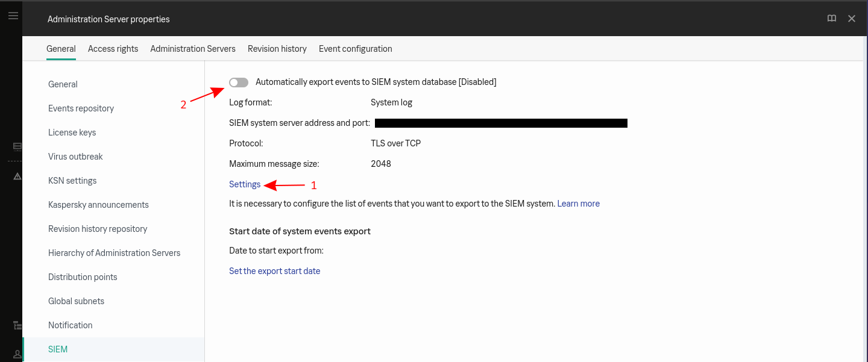This screenshot has width=868, height=362.
Task: Show the Distribution points section
Action: (83, 277)
